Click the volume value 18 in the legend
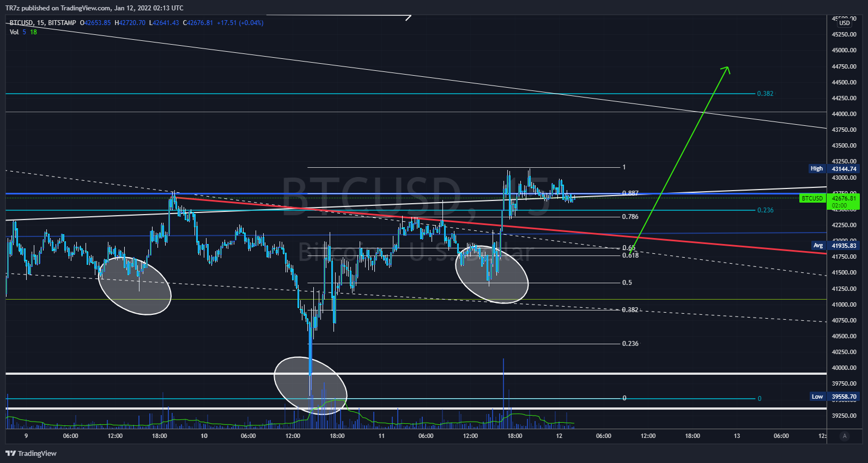Screen dimensions: 868x463 (33, 32)
